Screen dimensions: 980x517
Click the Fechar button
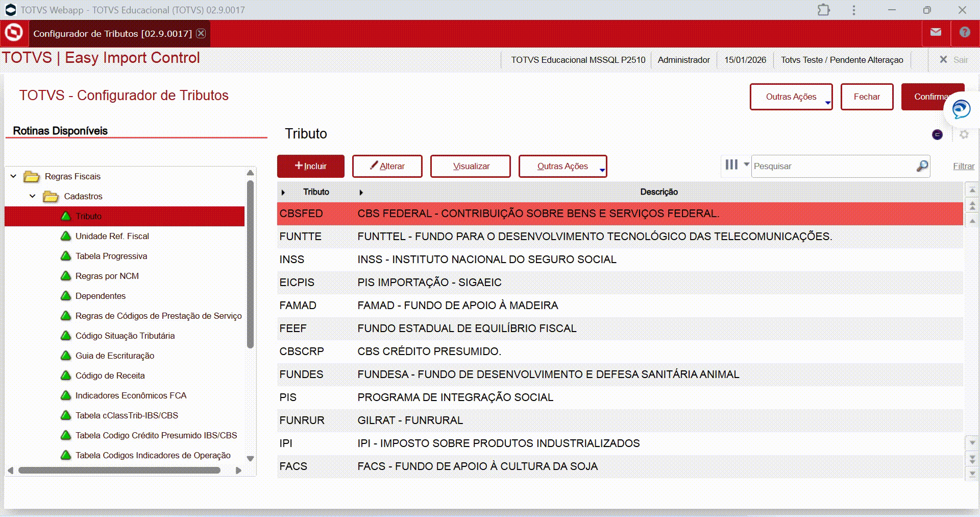coord(867,97)
